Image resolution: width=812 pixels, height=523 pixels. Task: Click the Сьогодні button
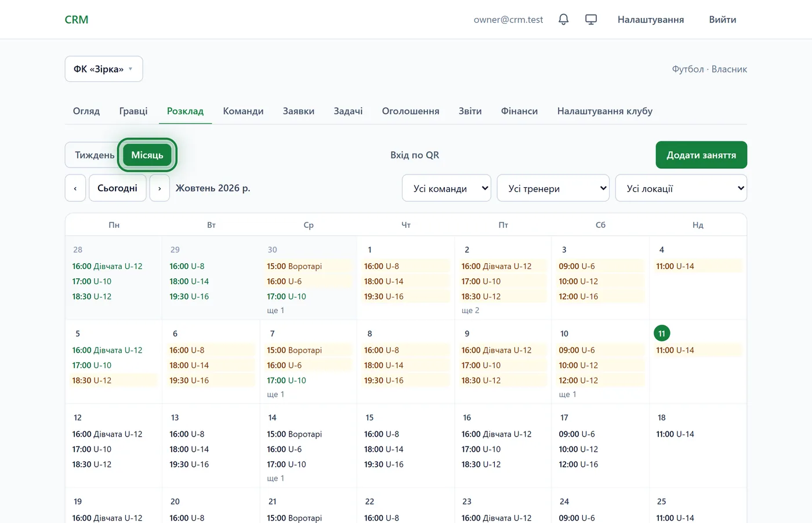tap(117, 188)
